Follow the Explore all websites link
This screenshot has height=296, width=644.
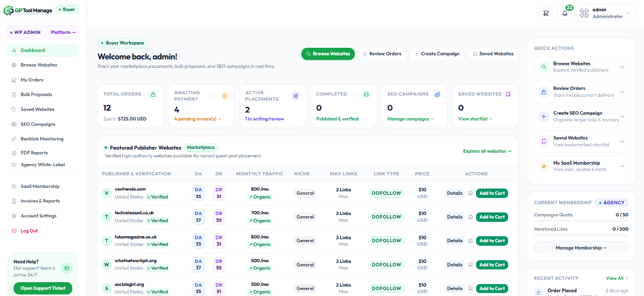tap(487, 151)
